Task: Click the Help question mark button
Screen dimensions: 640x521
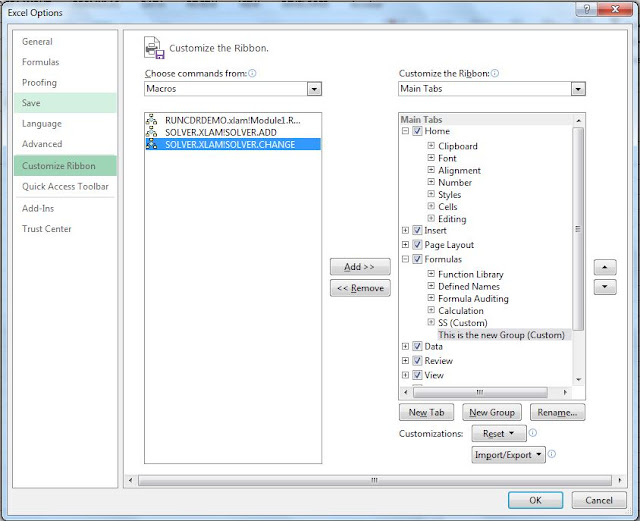Action: click(587, 9)
